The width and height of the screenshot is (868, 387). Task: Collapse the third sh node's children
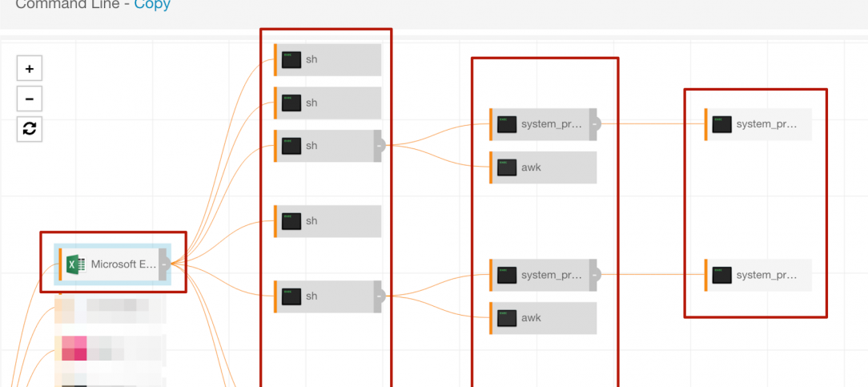click(379, 146)
